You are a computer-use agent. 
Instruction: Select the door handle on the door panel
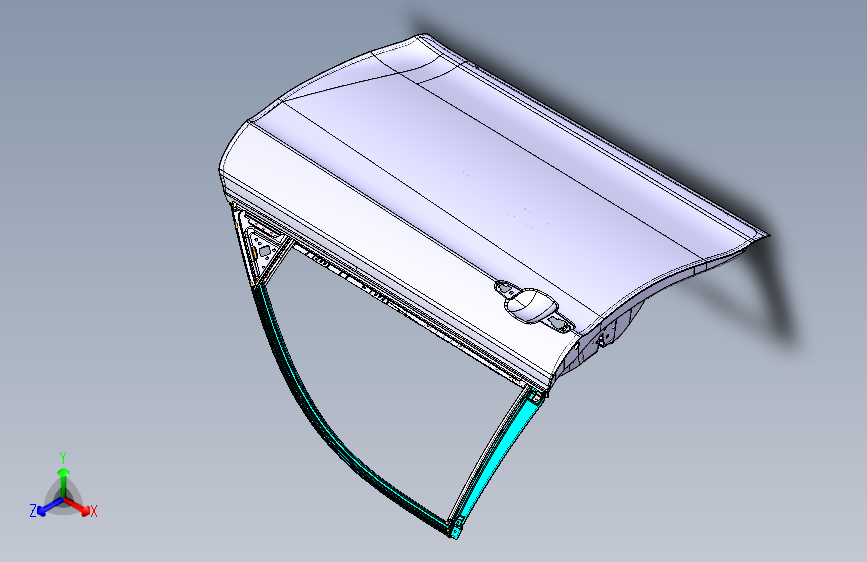pyautogui.click(x=533, y=305)
